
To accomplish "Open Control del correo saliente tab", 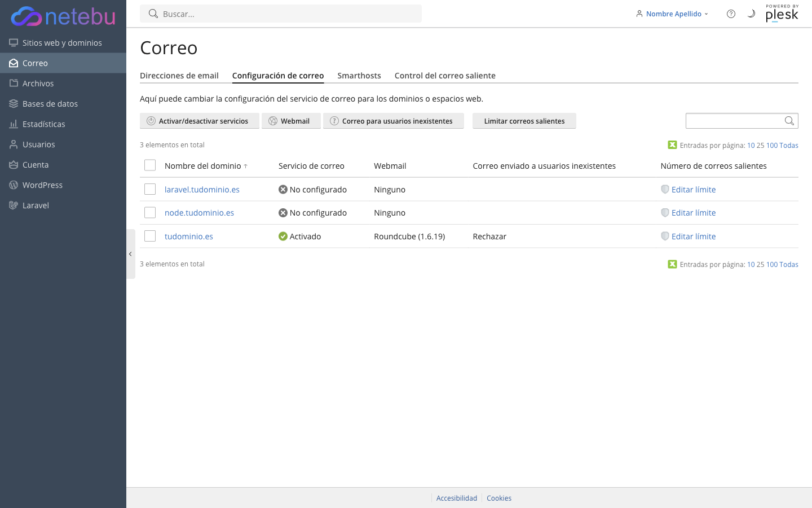I will coord(445,76).
